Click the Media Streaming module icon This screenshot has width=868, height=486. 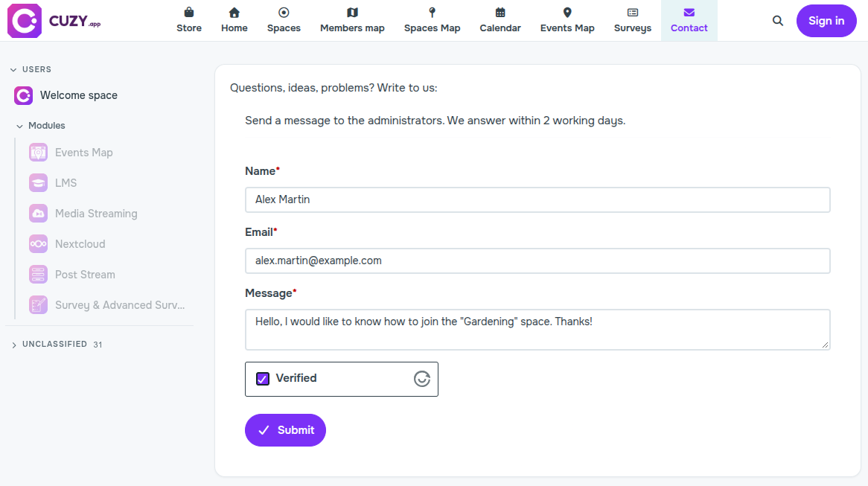(x=38, y=213)
